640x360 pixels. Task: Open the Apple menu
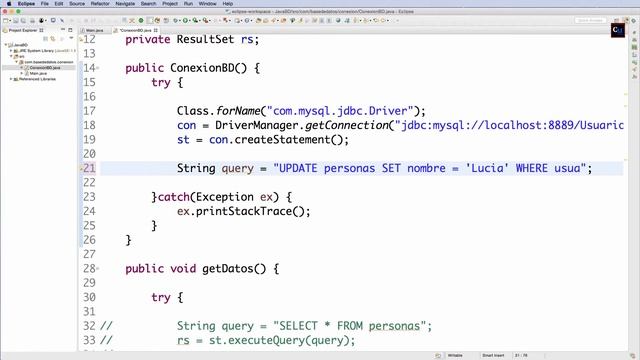click(9, 4)
